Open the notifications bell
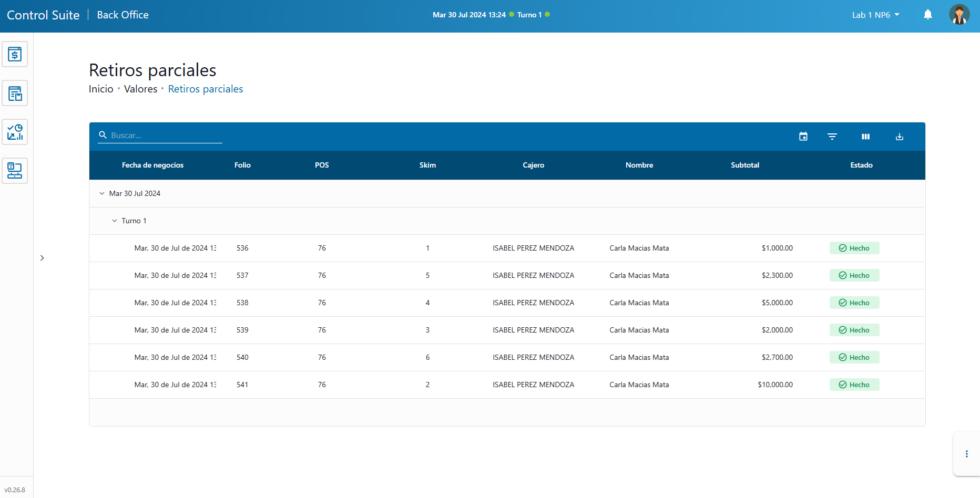 [x=927, y=15]
